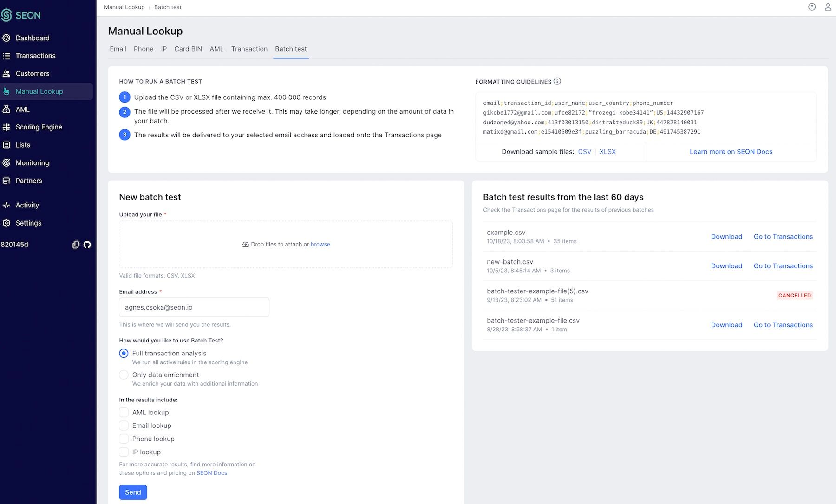The width and height of the screenshot is (836, 504).
Task: Go to Transactions for new-batch.csv
Action: (x=783, y=266)
